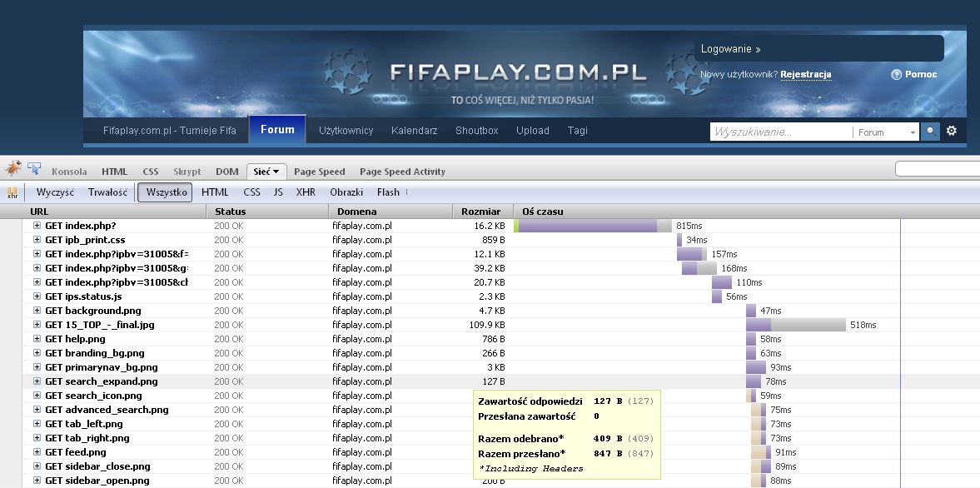Image resolution: width=980 pixels, height=488 pixels.
Task: Click the Logowanie link
Action: click(730, 49)
